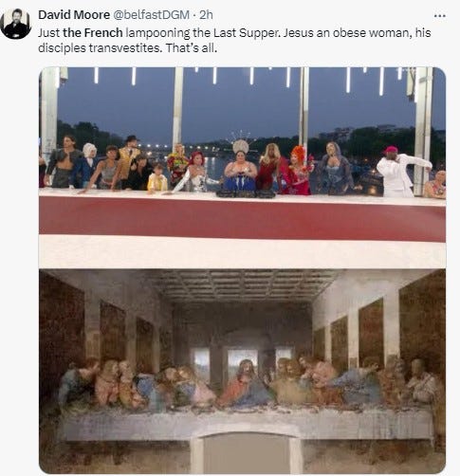460x476 pixels.
Task: Click the child in yellow jacket in photo
Action: tap(157, 178)
